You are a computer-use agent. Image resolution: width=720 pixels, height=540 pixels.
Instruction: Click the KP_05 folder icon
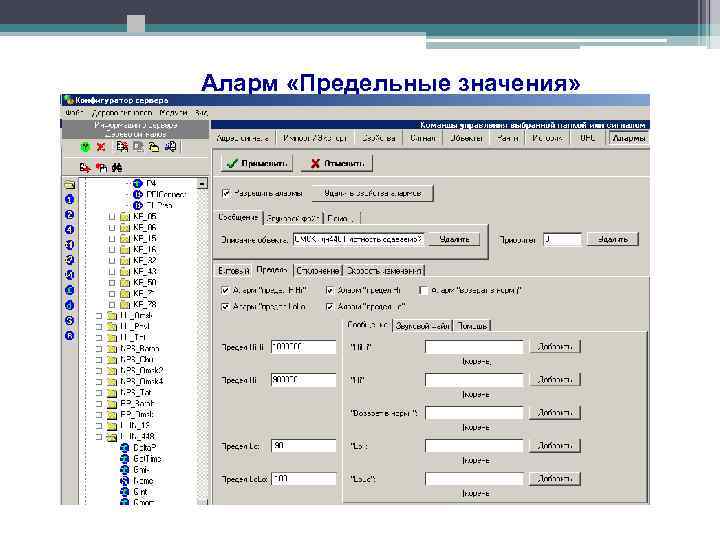125,216
